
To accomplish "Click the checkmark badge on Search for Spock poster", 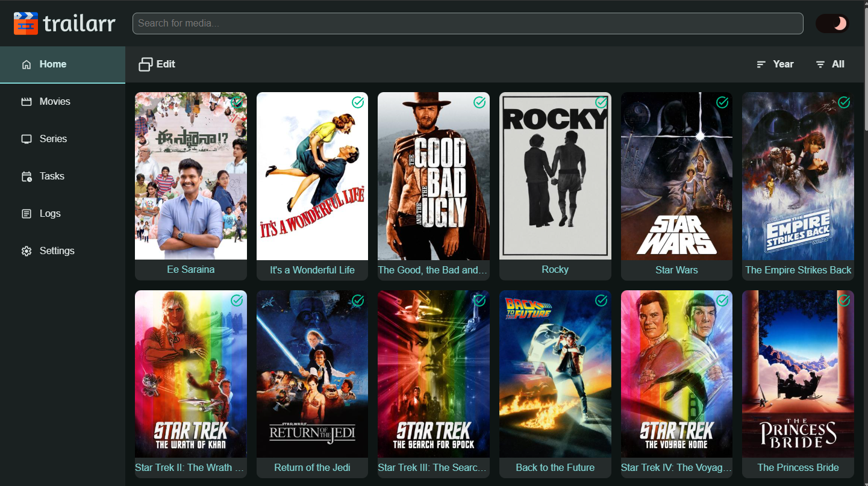I will [479, 301].
